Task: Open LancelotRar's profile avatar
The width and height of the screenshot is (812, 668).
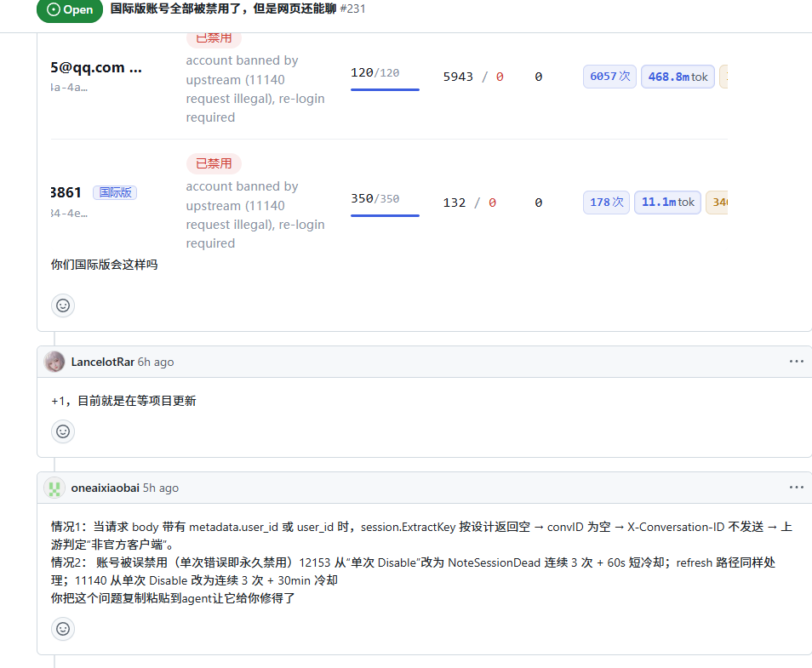Action: (x=54, y=362)
